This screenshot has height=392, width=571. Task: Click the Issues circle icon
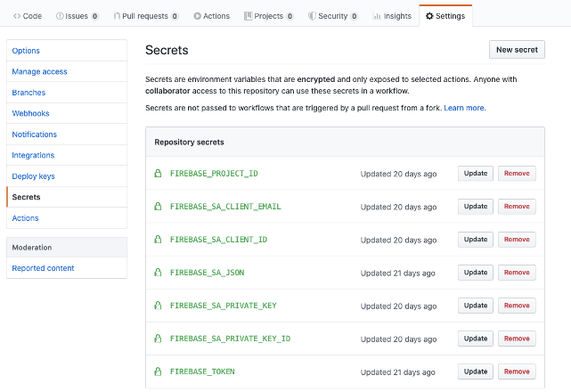tap(60, 16)
